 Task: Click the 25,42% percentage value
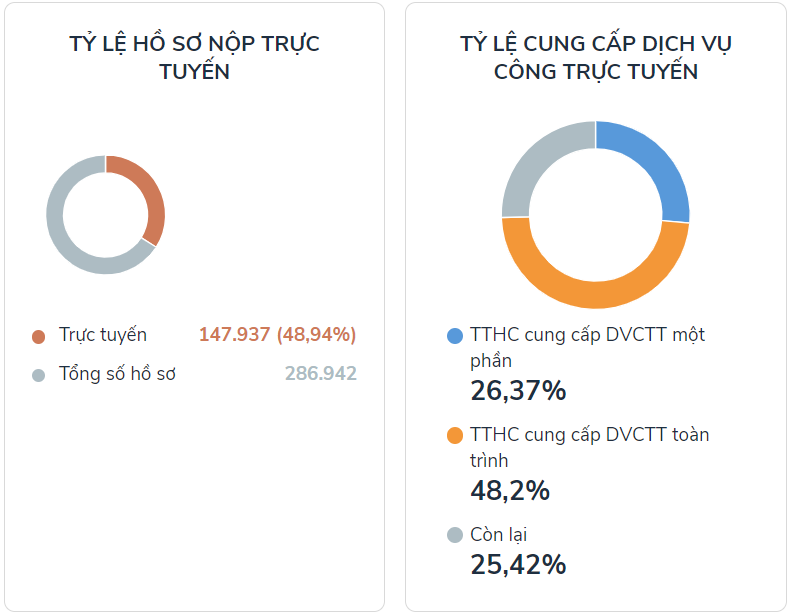coord(518,565)
